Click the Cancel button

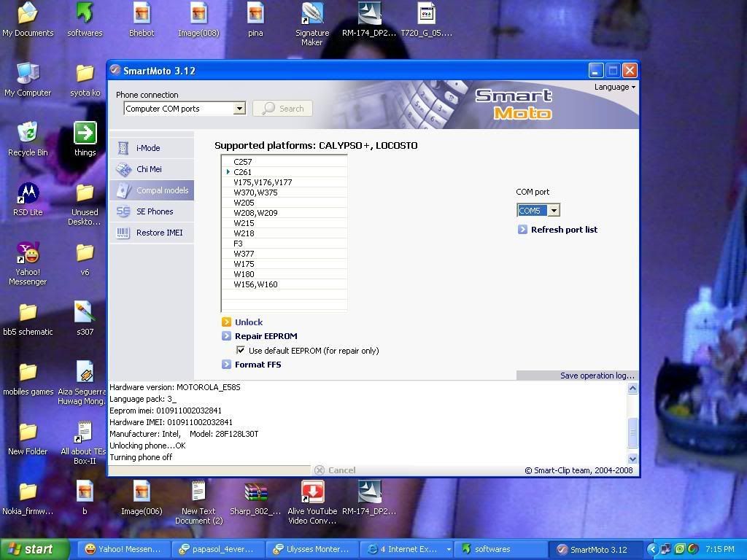[x=336, y=470]
